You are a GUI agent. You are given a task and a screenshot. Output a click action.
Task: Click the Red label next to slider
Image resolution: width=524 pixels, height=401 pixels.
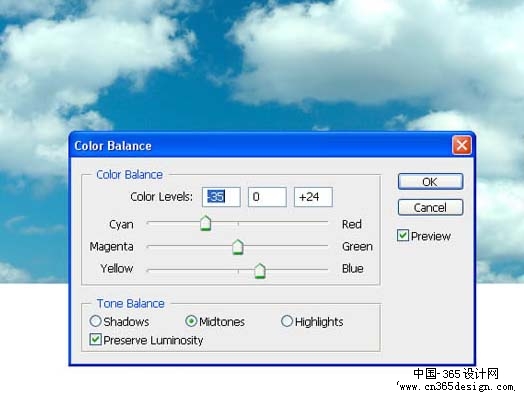click(x=352, y=224)
